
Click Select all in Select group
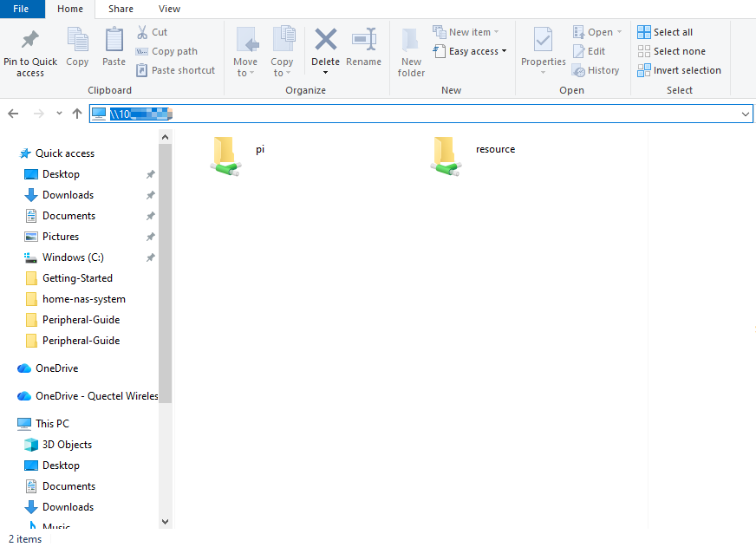[665, 32]
